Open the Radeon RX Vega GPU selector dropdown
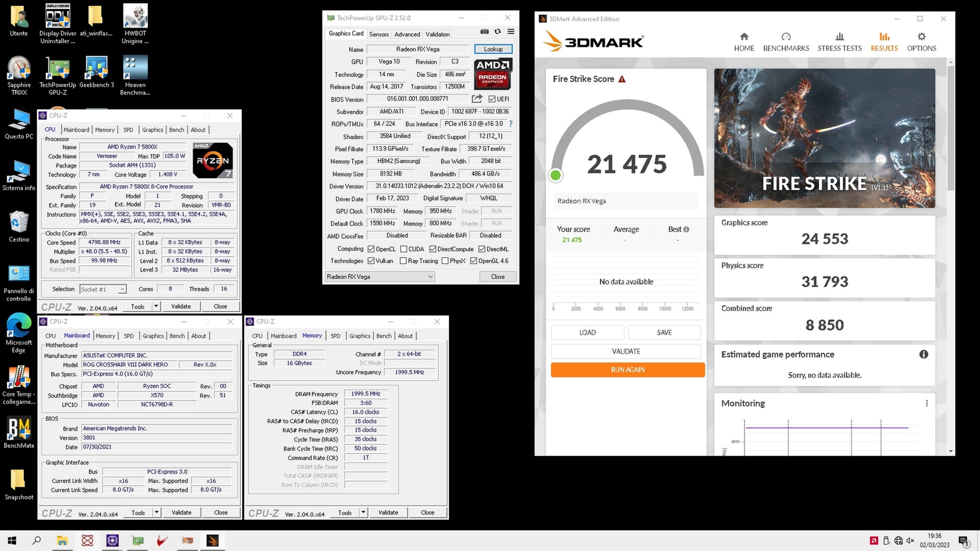This screenshot has width=980, height=551. pos(380,277)
